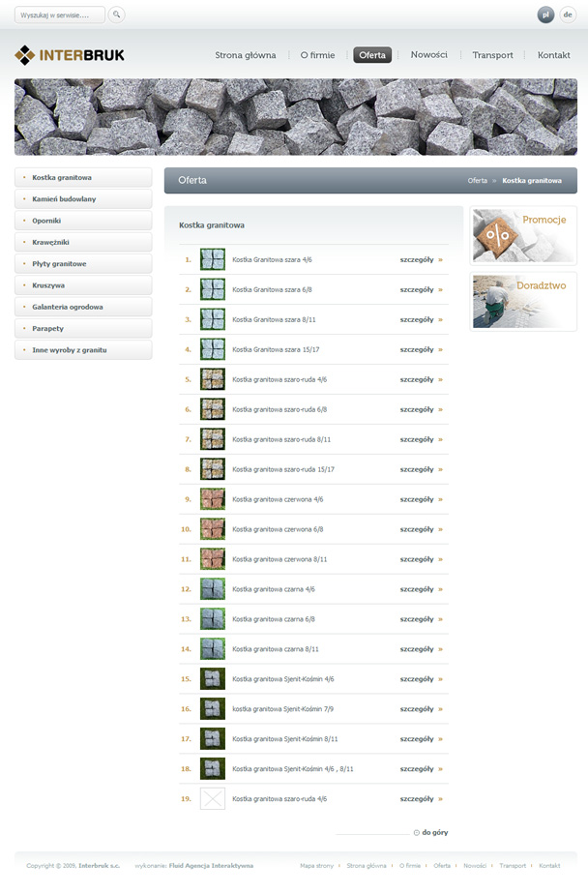
Task: Click szczegóły for Kostka granitowa szaro-ruda 15/17
Action: tap(421, 469)
